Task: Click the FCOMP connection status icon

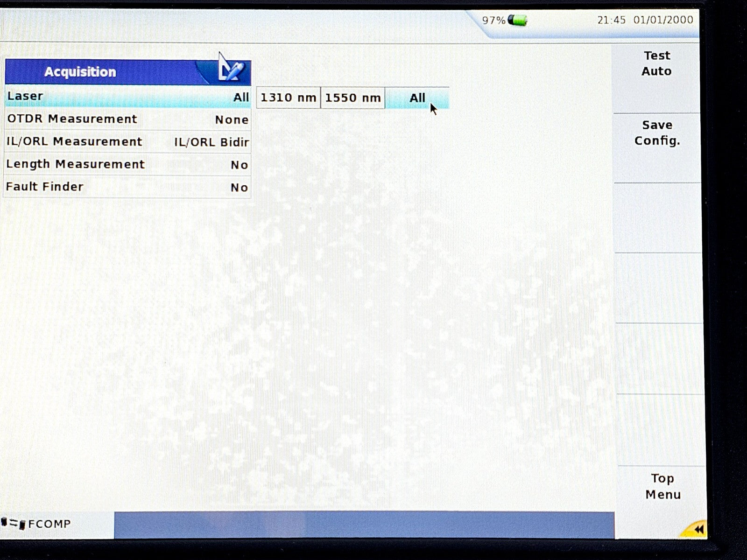Action: tap(13, 524)
